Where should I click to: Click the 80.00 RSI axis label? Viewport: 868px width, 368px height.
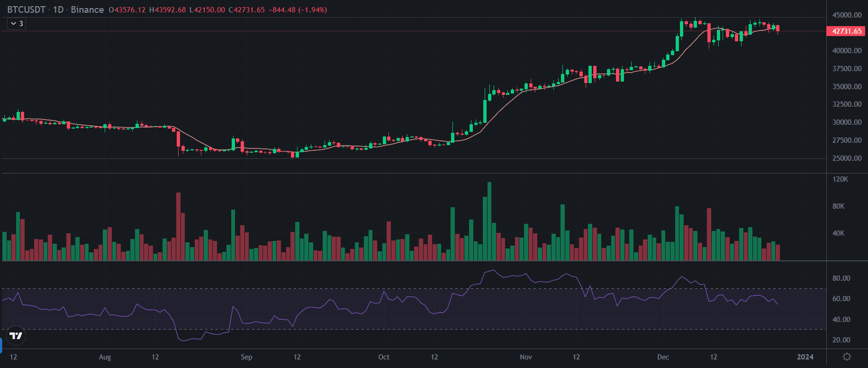pyautogui.click(x=841, y=278)
